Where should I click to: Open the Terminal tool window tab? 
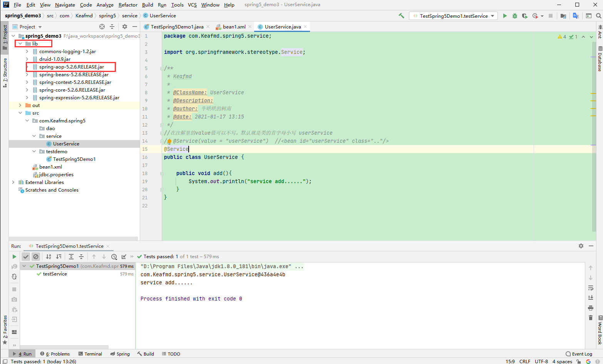tap(90, 354)
